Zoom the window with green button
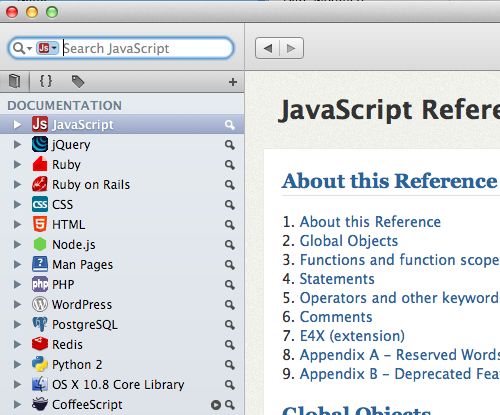The height and width of the screenshot is (415, 500). tap(52, 12)
